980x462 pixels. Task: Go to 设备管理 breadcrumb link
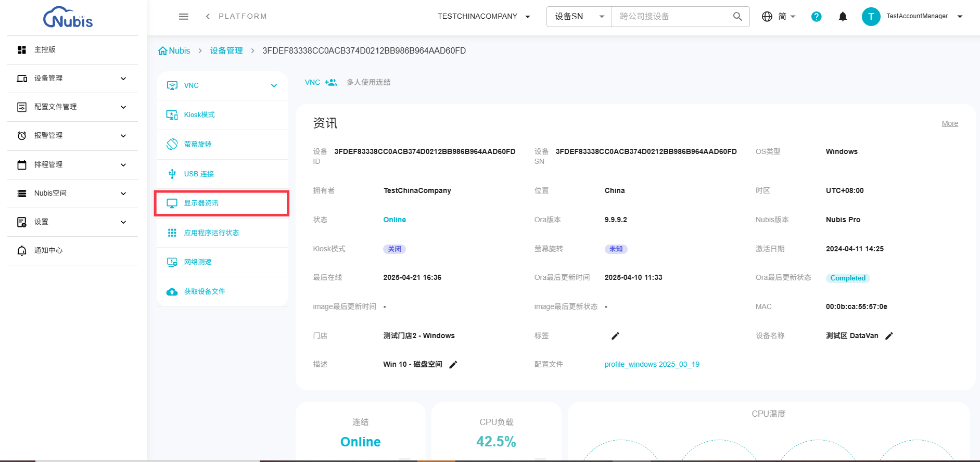(x=226, y=50)
